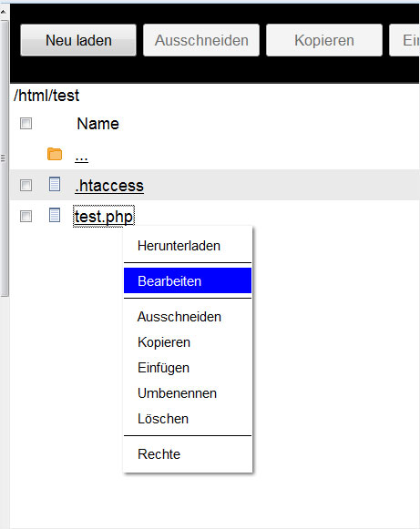
Task: Click the test.php file icon
Action: point(55,215)
